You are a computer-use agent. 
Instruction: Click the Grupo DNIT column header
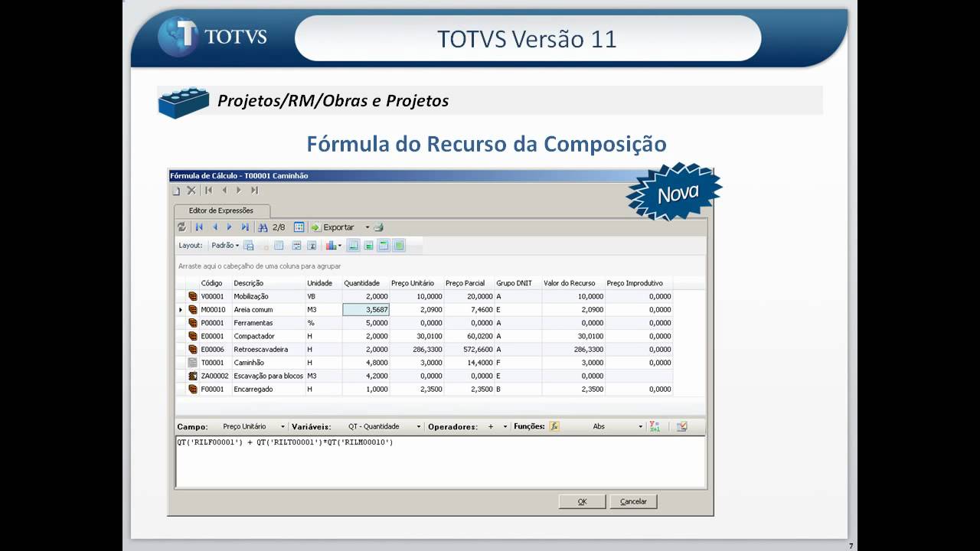[518, 283]
